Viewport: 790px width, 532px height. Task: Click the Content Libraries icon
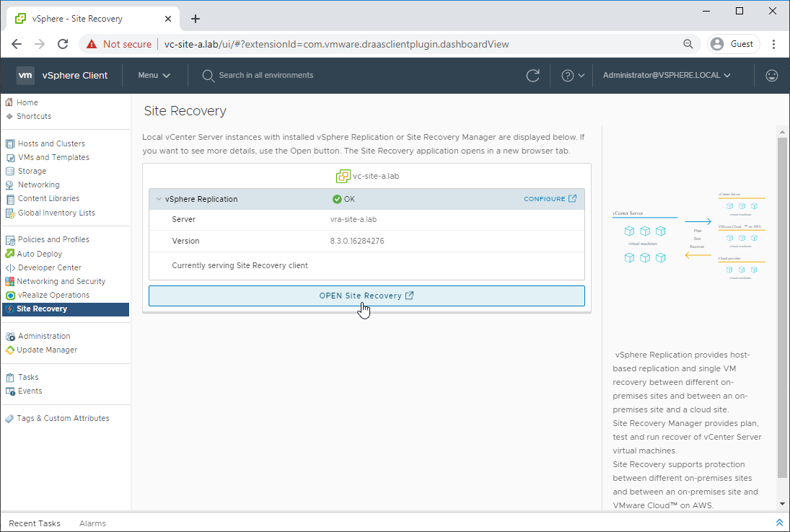(x=9, y=199)
